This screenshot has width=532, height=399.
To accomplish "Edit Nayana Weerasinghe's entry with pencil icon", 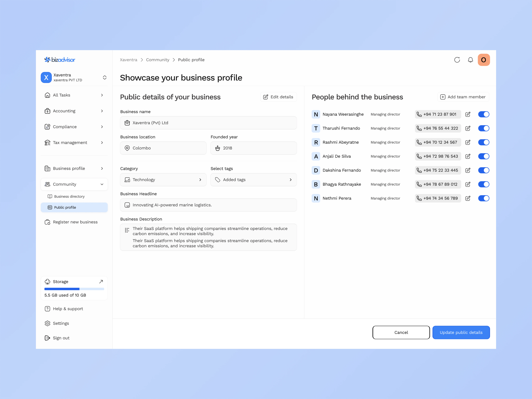I will (x=468, y=114).
